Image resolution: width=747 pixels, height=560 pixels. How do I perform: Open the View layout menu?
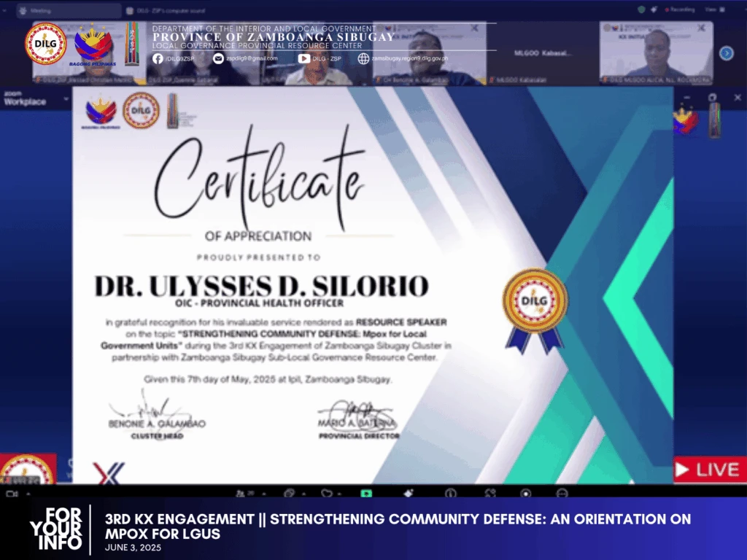coord(715,9)
